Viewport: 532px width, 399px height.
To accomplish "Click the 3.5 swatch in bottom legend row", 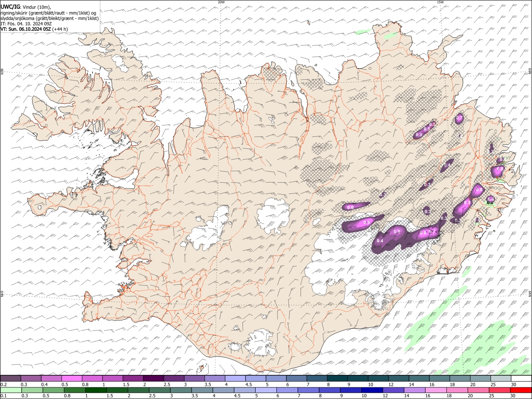I will (202, 390).
